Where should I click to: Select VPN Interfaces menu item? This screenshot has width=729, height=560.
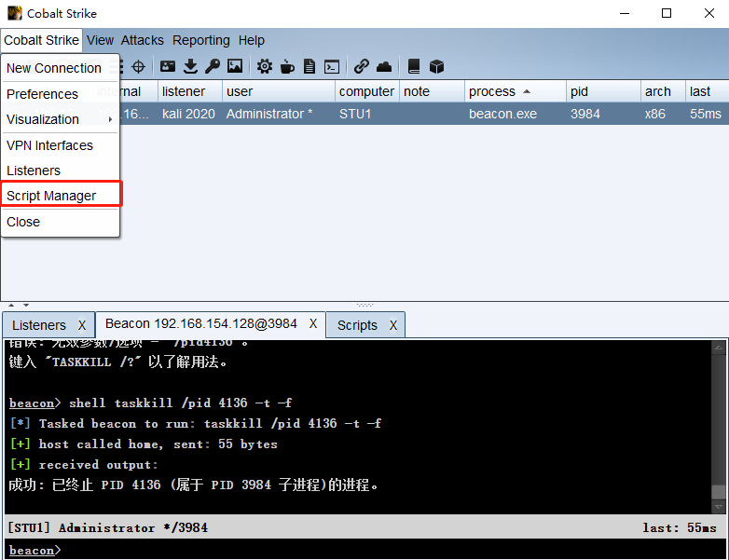(x=49, y=145)
